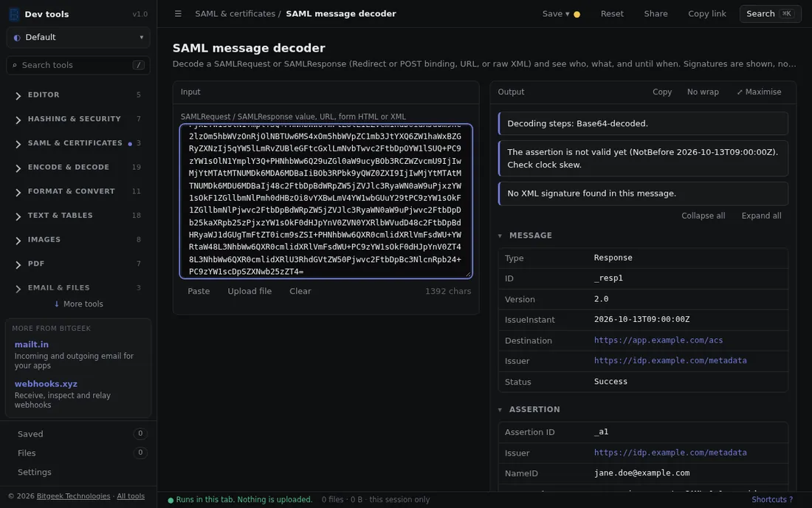Open the Saved items list
The height and width of the screenshot is (508, 812).
point(78,434)
